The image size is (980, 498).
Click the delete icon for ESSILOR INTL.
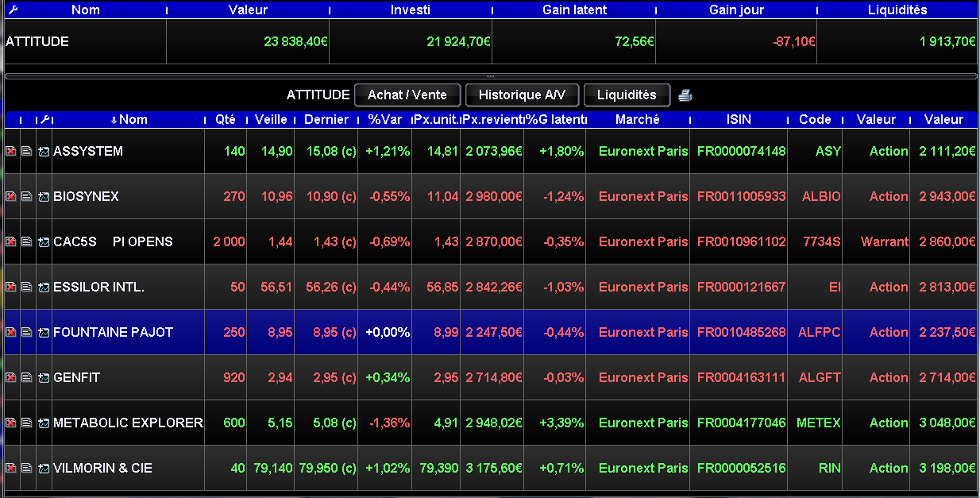(x=10, y=287)
